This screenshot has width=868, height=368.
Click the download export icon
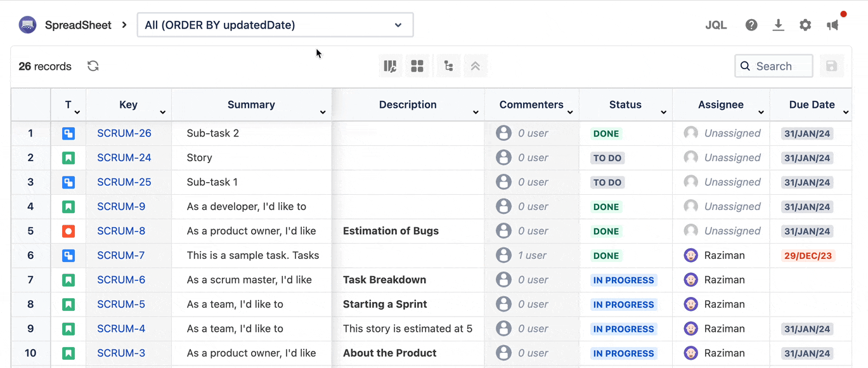(778, 25)
